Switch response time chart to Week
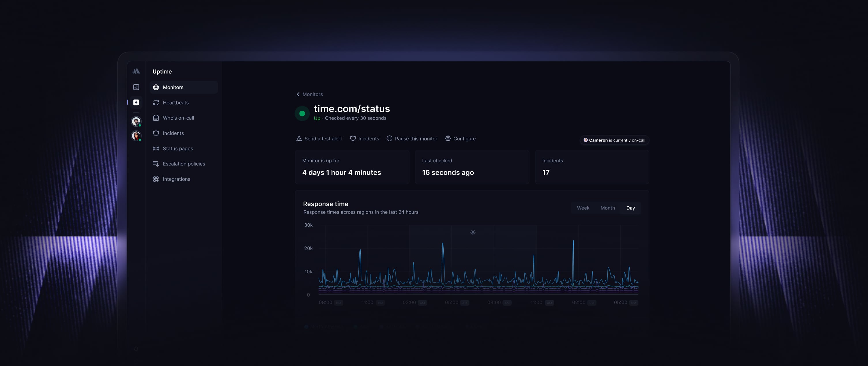 (583, 208)
